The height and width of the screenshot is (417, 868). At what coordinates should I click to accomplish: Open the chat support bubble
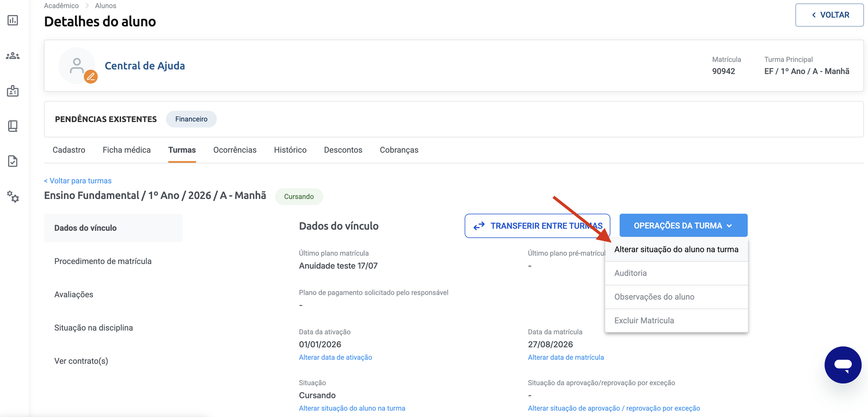click(x=843, y=365)
